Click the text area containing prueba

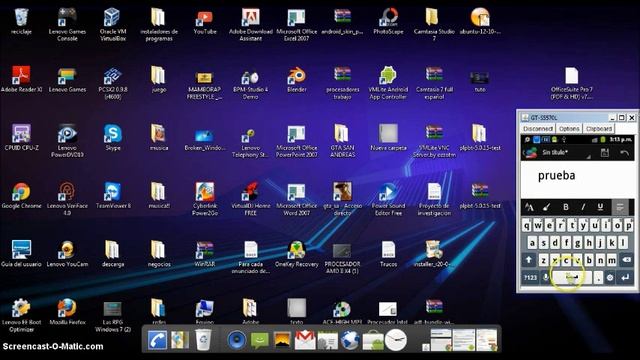coord(577,180)
